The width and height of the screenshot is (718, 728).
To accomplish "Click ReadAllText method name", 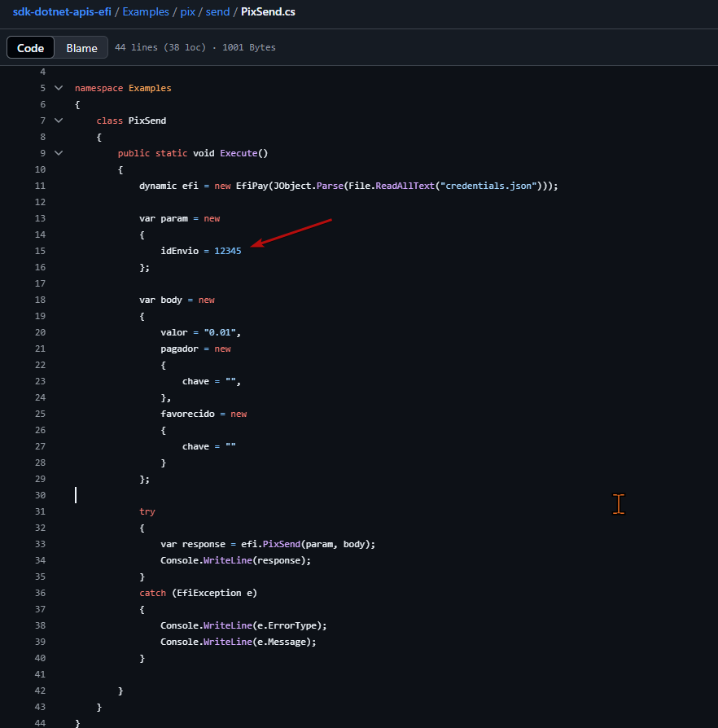I will pos(405,186).
